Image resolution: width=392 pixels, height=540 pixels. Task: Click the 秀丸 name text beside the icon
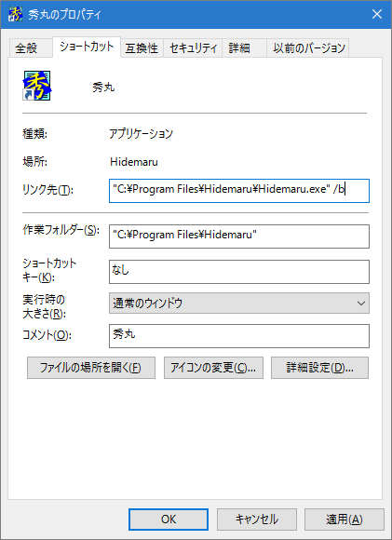coord(103,88)
